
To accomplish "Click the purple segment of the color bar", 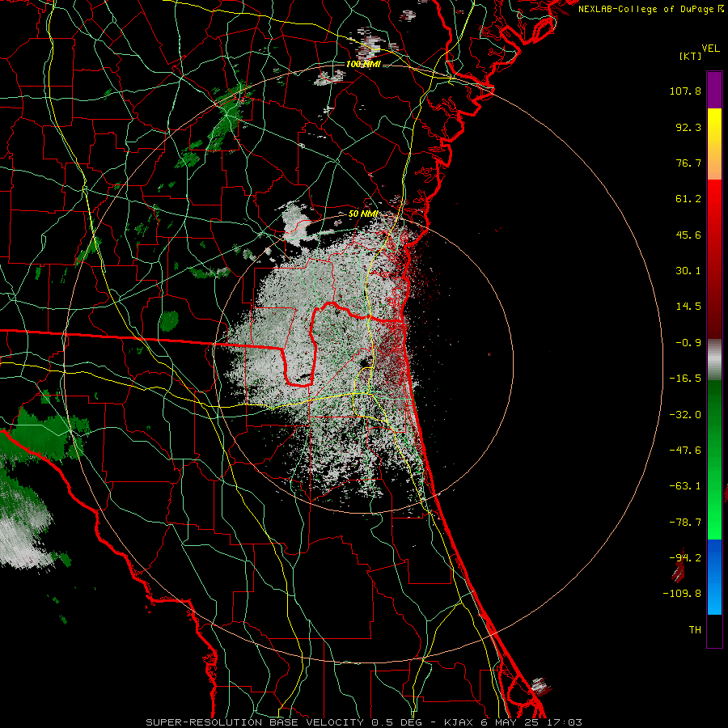I will click(714, 90).
